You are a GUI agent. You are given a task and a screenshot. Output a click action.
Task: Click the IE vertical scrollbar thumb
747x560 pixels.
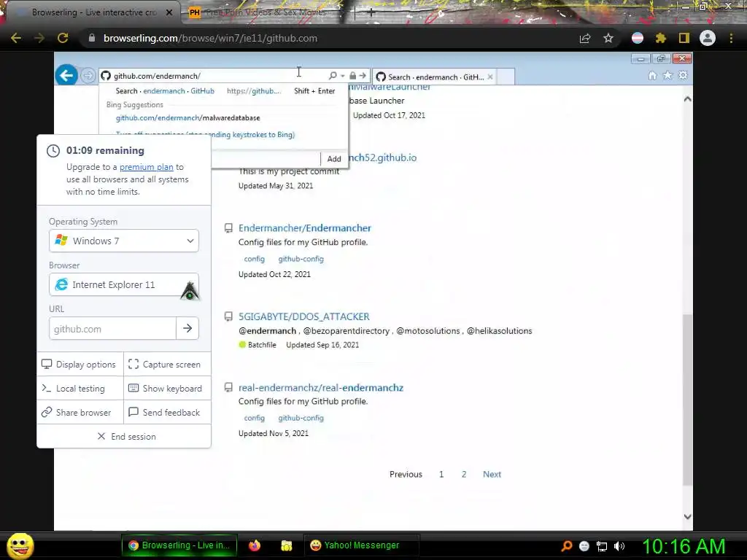tap(687, 400)
